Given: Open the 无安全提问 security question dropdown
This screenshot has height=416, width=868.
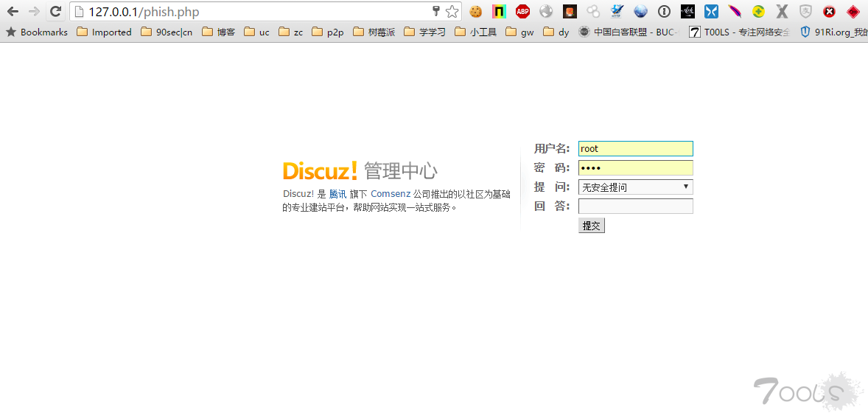Looking at the screenshot, I should click(x=635, y=187).
